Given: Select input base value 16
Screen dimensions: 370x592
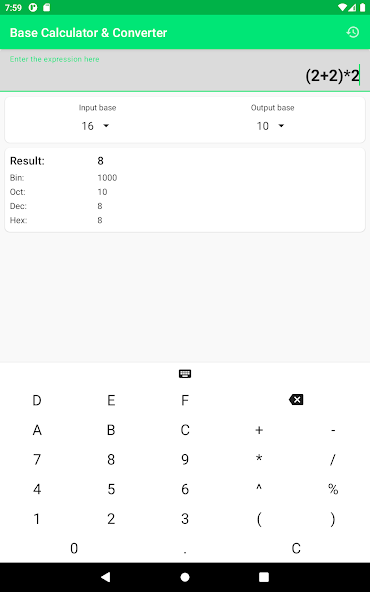Looking at the screenshot, I should 88,126.
